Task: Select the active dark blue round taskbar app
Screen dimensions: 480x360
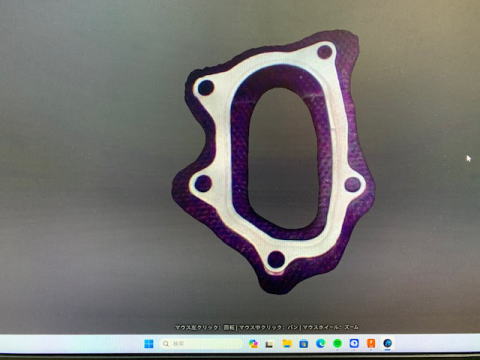Action: [x=387, y=343]
